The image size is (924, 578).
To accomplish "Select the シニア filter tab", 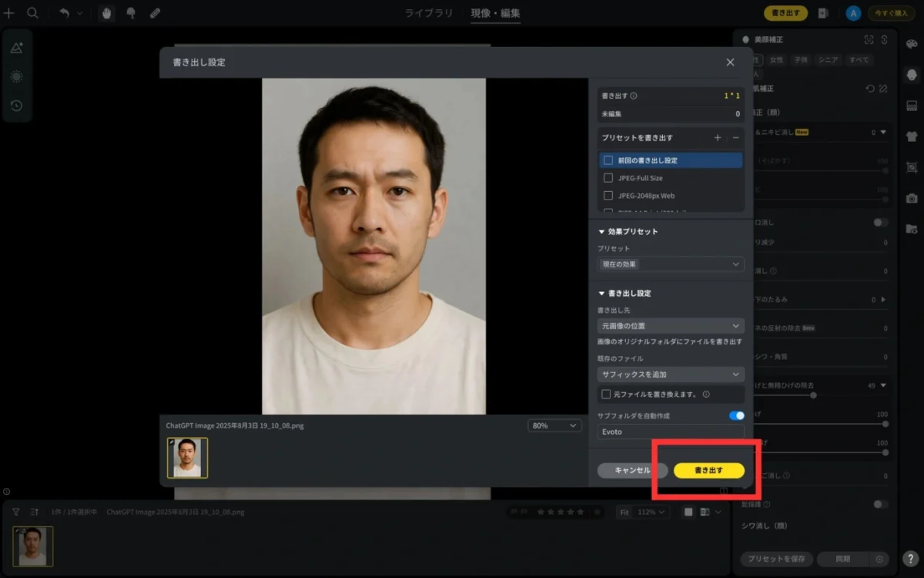I will coord(829,59).
